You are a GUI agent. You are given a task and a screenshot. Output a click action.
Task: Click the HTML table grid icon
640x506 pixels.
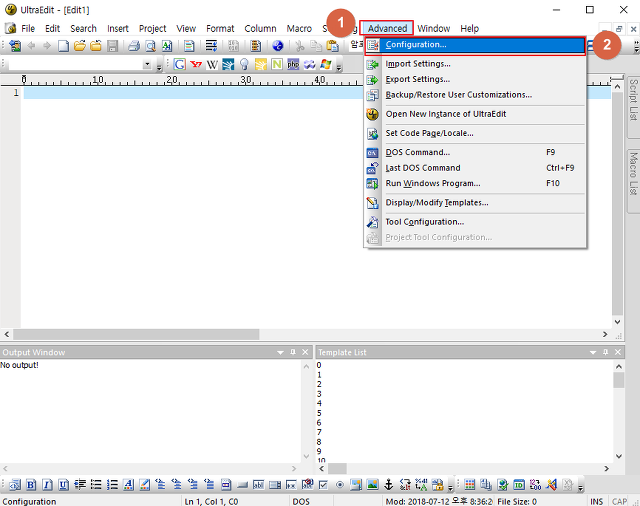(470, 485)
